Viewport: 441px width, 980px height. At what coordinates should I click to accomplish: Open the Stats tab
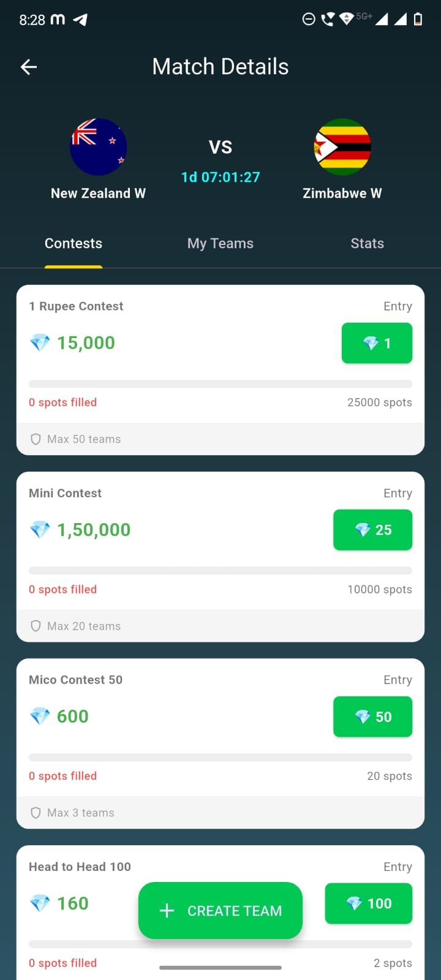point(367,244)
